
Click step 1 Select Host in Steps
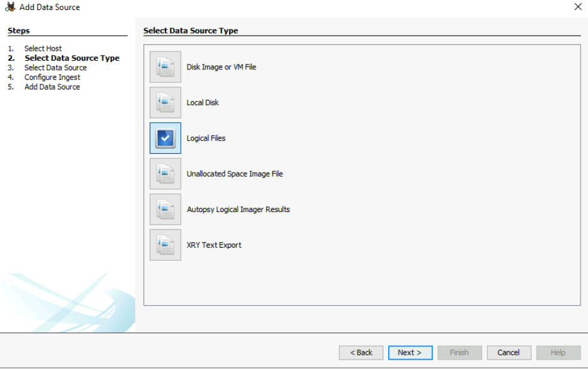tap(43, 48)
